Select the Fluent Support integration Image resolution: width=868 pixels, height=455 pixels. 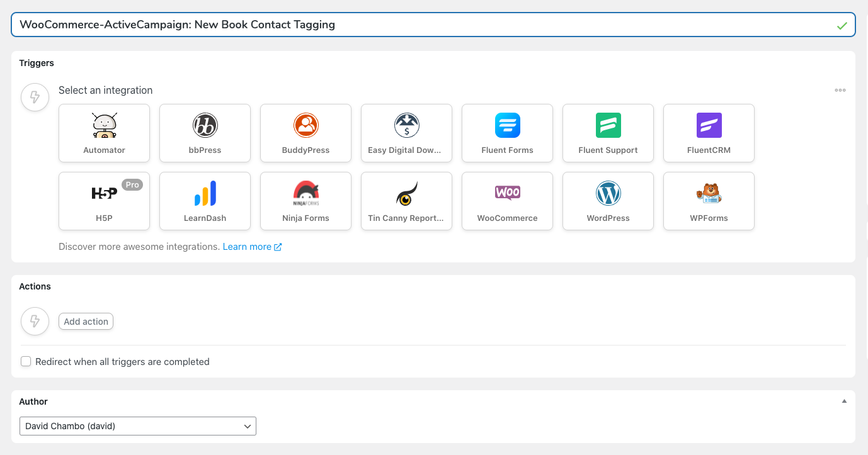point(608,133)
